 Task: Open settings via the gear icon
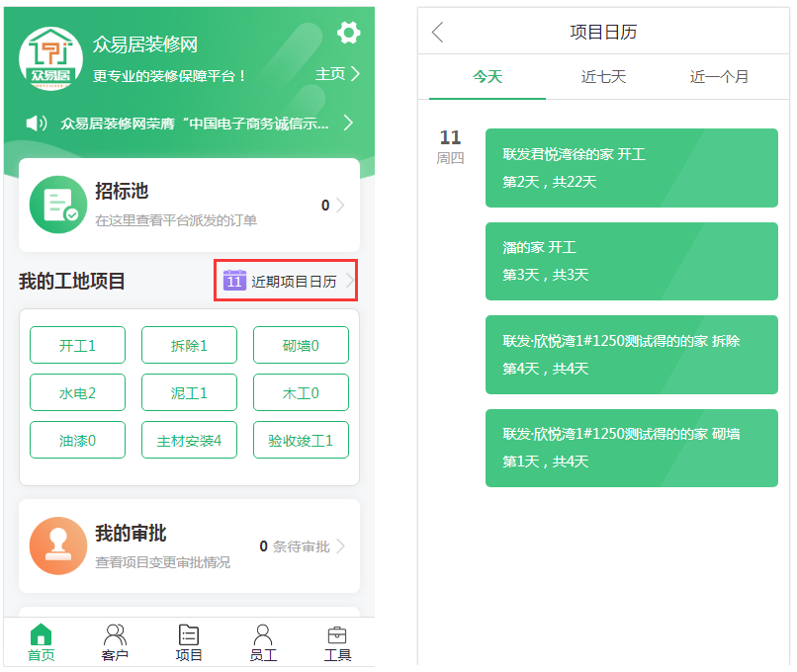point(348,33)
